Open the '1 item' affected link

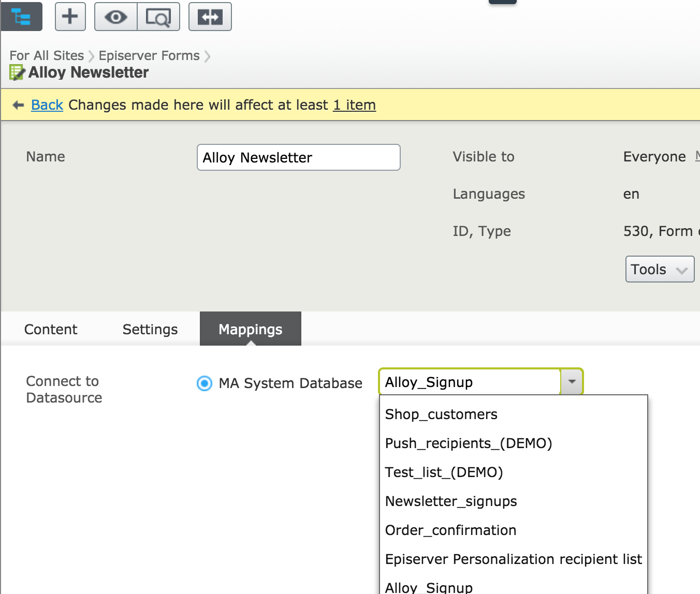[x=354, y=105]
